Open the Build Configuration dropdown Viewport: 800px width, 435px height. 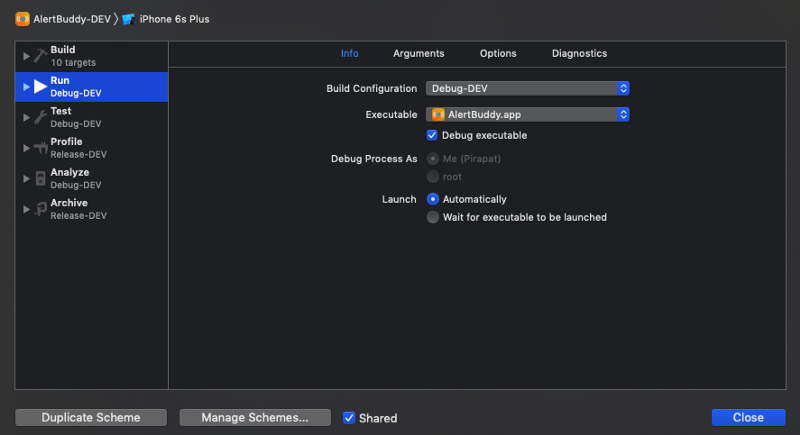pos(527,88)
